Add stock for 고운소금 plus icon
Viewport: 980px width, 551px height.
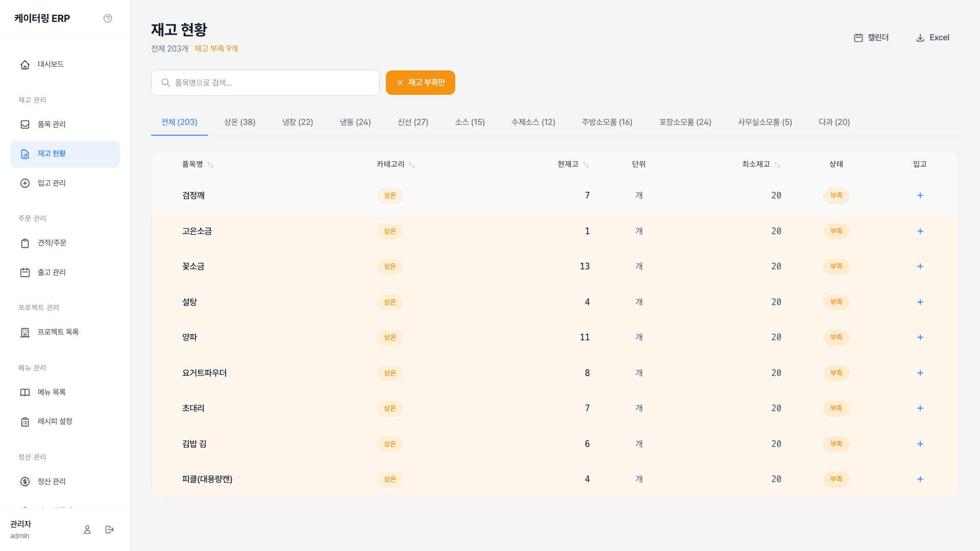coord(920,231)
